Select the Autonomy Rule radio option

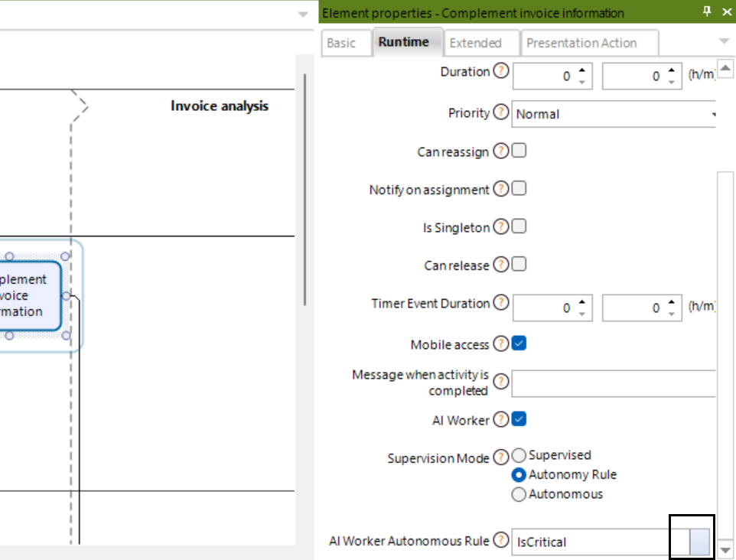pyautogui.click(x=519, y=475)
